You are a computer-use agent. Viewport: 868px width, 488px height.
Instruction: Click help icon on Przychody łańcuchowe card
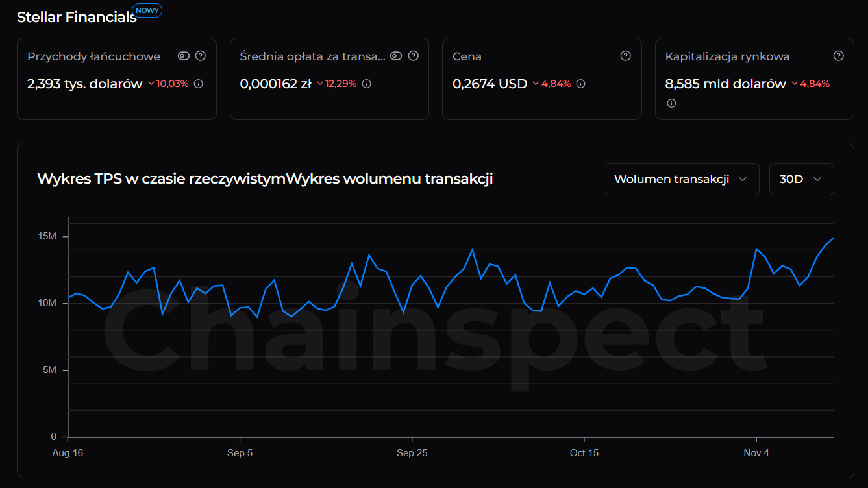coord(201,56)
